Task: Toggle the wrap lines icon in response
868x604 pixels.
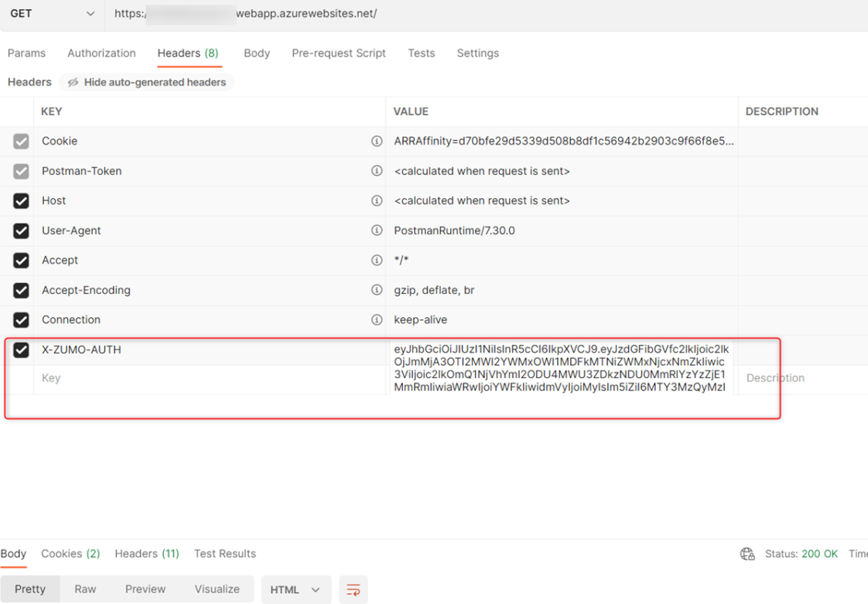Action: [353, 590]
